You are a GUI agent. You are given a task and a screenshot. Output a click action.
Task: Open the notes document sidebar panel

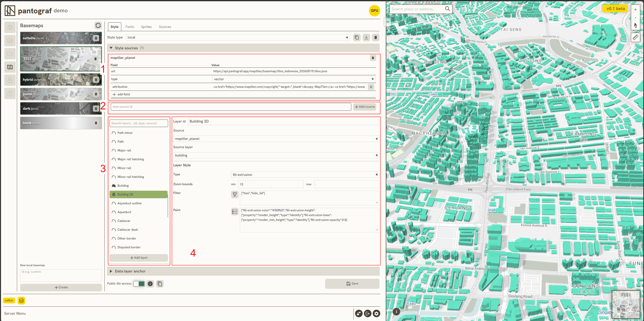[10, 93]
